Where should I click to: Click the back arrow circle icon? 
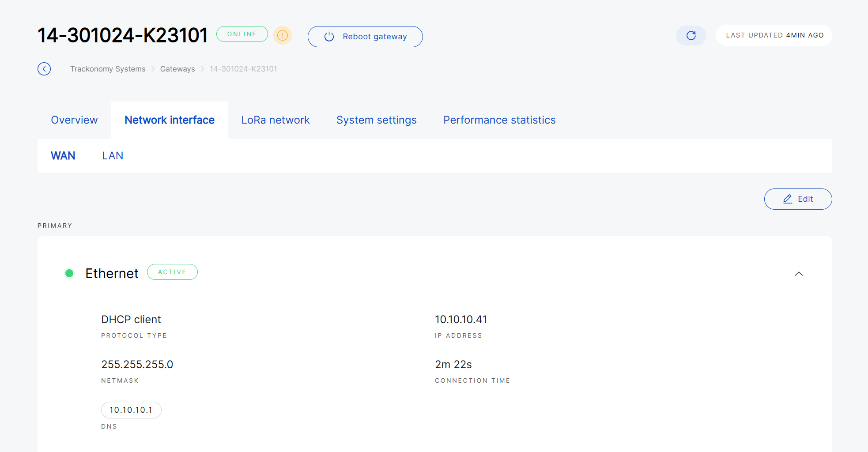click(44, 69)
